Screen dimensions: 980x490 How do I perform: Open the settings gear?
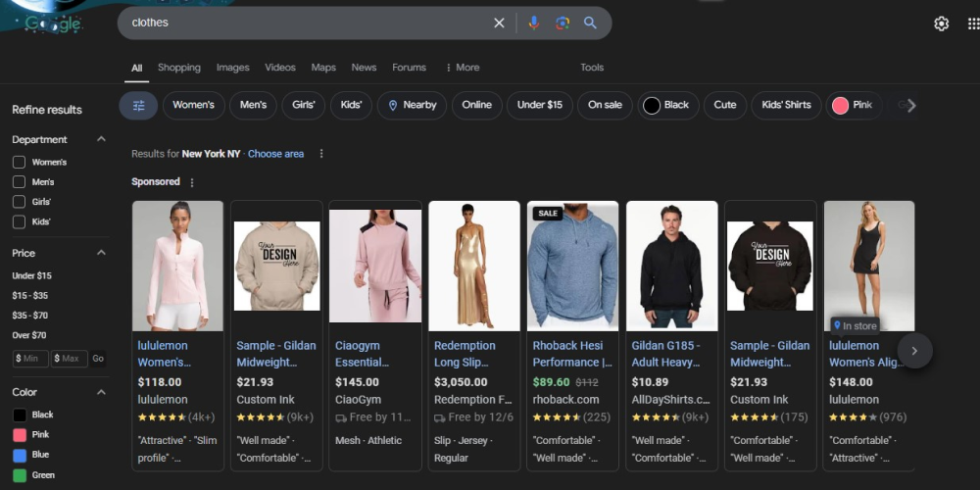tap(941, 24)
